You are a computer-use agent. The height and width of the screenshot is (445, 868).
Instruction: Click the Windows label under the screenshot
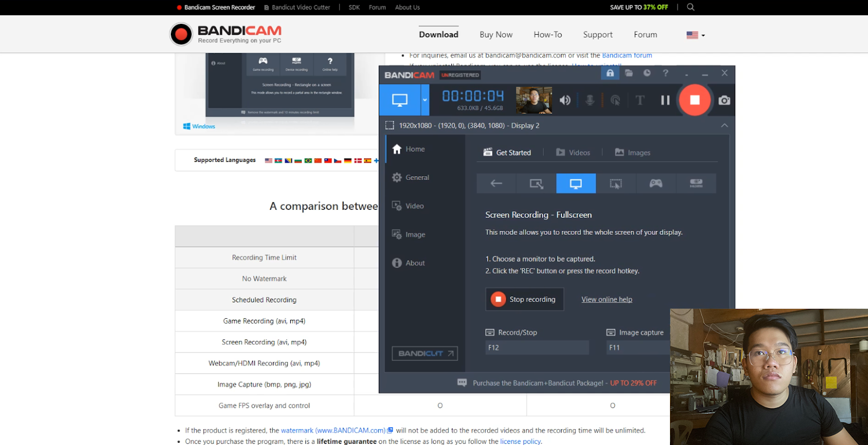[x=199, y=126]
